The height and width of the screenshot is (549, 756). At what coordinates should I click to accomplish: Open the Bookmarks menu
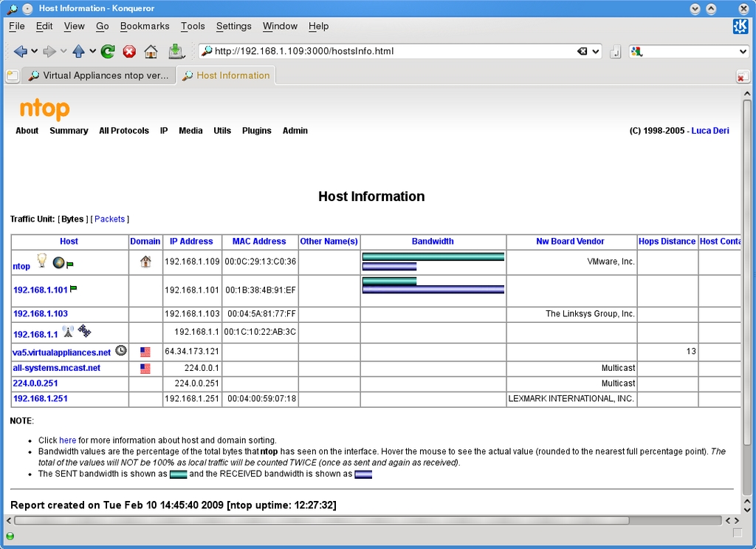(145, 26)
